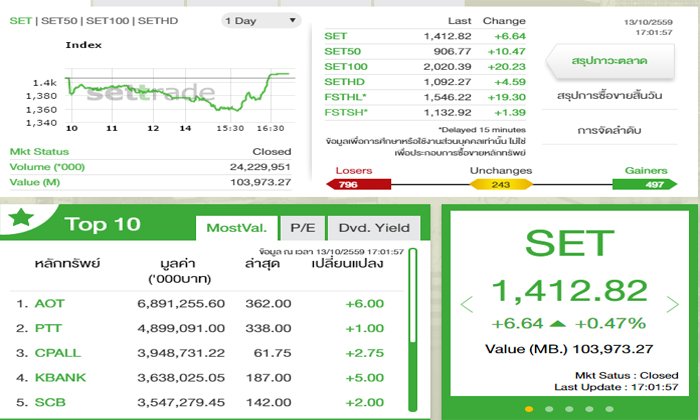Show next index with right arrow
The height and width of the screenshot is (420, 700).
672,304
